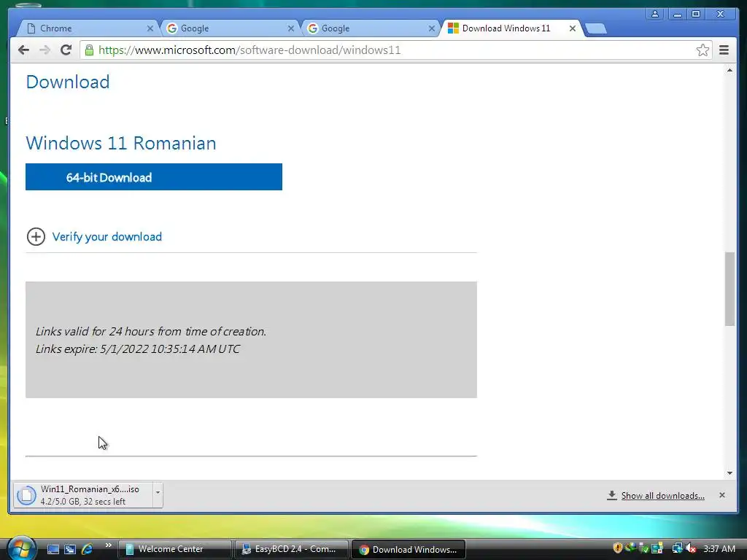Close the downloads bar

pos(721,495)
